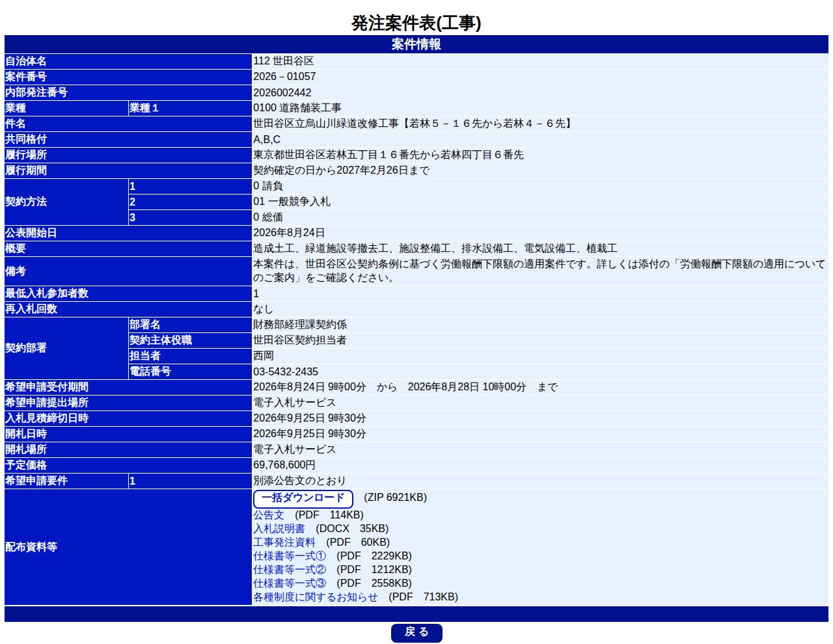Click the contract method value 0 請負
Screen dimensions: 833x644
(268, 186)
